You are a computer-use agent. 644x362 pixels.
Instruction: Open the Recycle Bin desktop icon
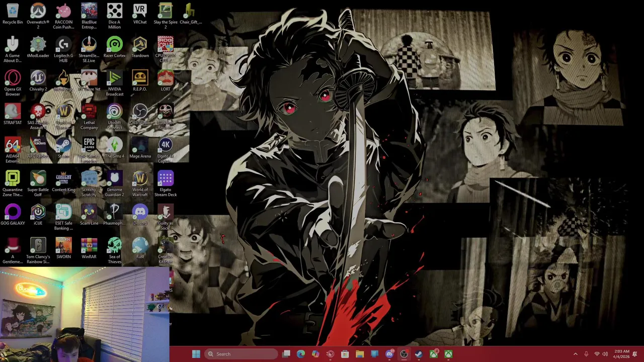coord(13,14)
